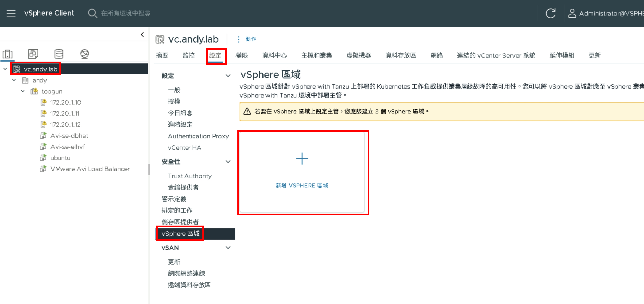Viewport: 644px width, 304px height.
Task: Switch to Networking inventory view
Action: pos(85,54)
